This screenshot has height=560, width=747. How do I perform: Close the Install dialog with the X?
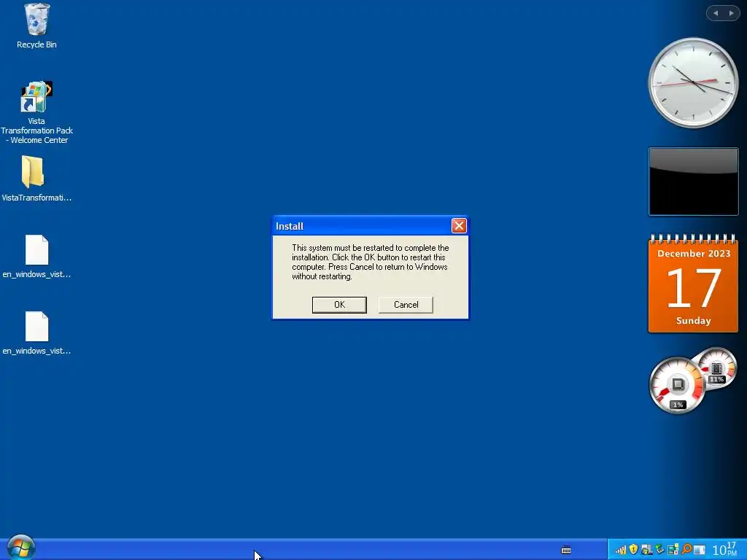tap(459, 226)
